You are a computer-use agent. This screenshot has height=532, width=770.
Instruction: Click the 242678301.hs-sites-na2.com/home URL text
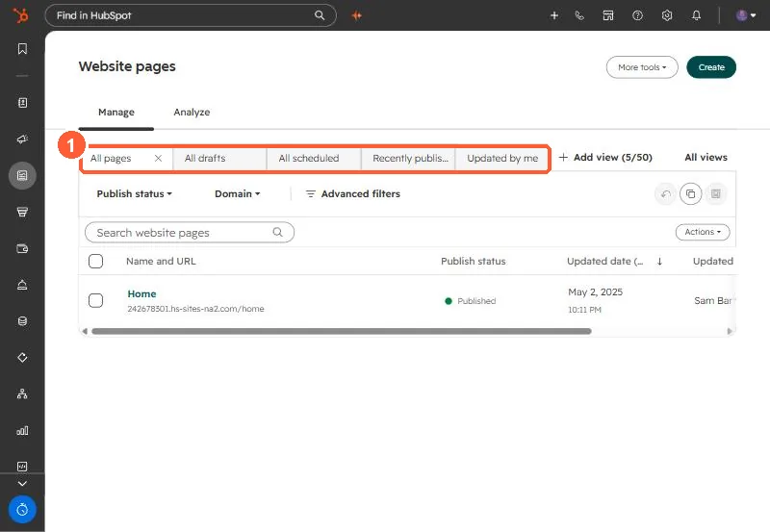pos(195,309)
